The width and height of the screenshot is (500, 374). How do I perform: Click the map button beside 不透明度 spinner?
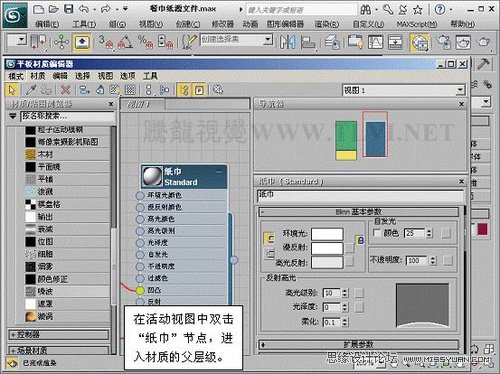pos(448,260)
